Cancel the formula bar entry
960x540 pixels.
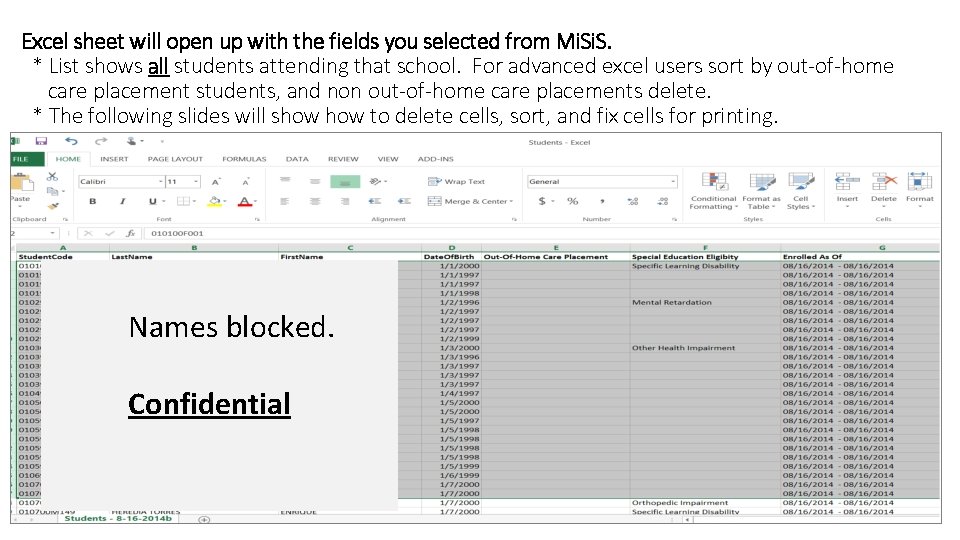(88, 233)
